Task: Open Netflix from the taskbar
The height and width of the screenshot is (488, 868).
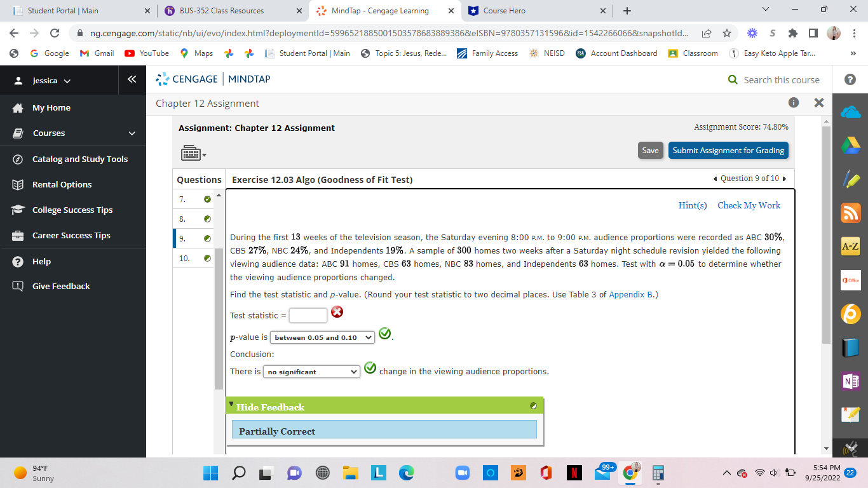Action: click(x=574, y=473)
